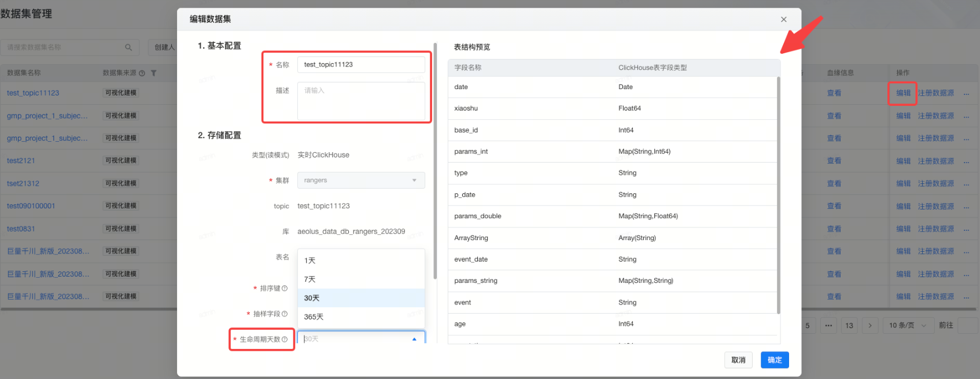The image size is (980, 379).
Task: Click the 取消 cancel button
Action: [738, 360]
